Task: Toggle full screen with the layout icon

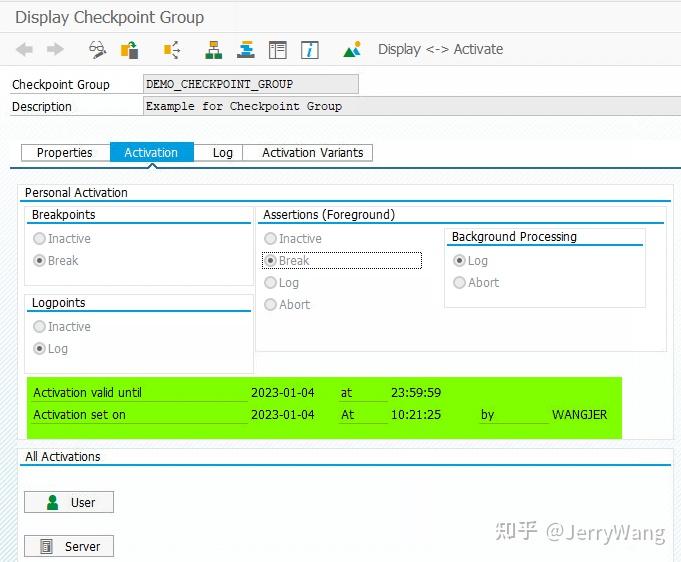Action: click(278, 50)
